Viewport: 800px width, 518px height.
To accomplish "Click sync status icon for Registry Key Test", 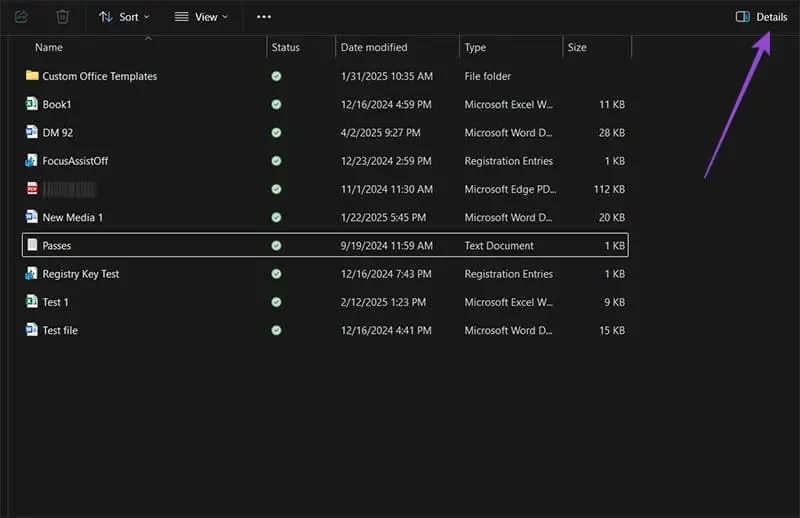I will 276,274.
